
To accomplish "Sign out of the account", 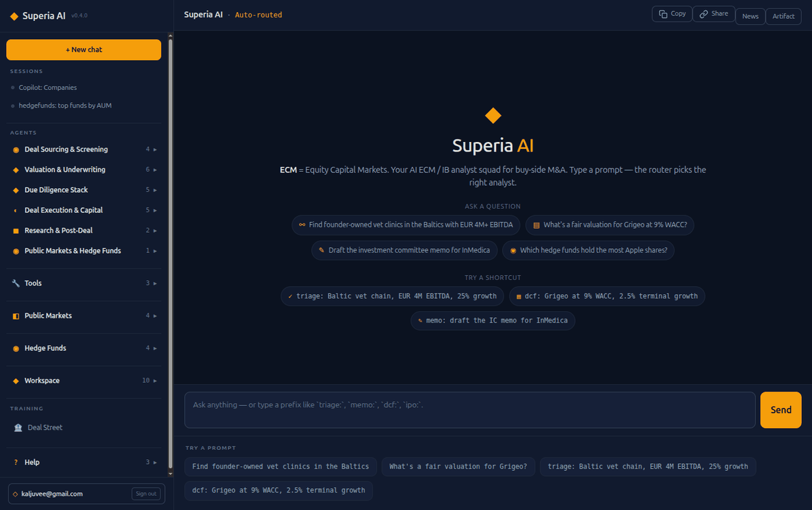I will pyautogui.click(x=146, y=494).
